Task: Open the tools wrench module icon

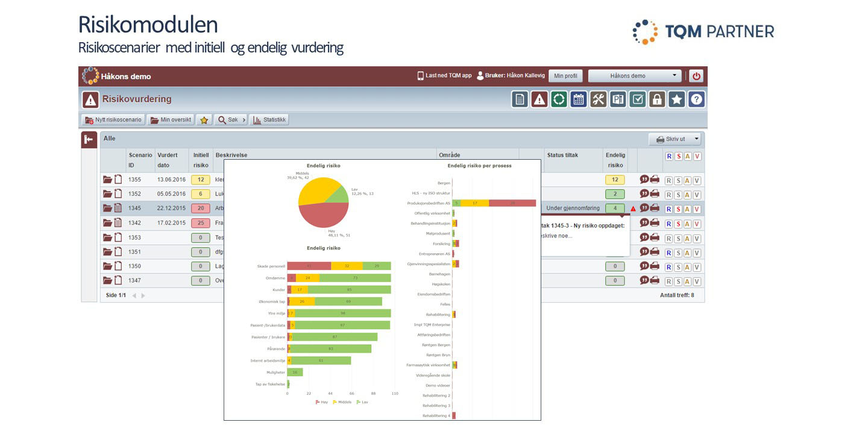Action: [x=598, y=99]
